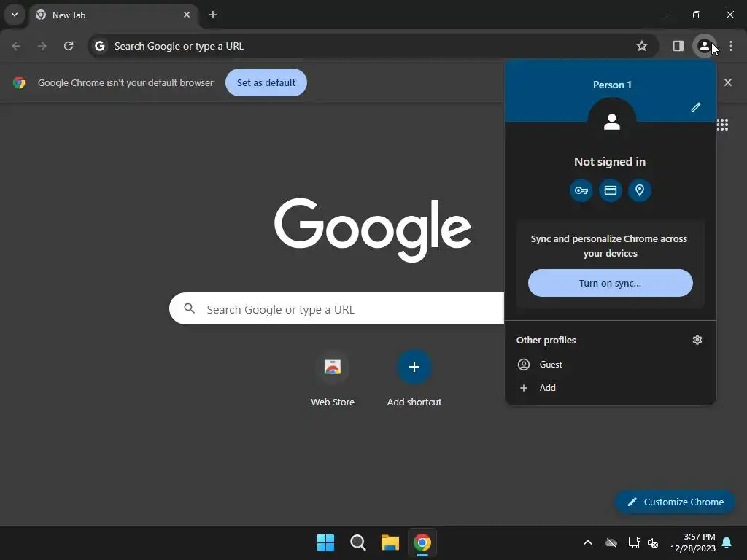
Task: Open a new tab with plus button
Action: click(x=213, y=15)
